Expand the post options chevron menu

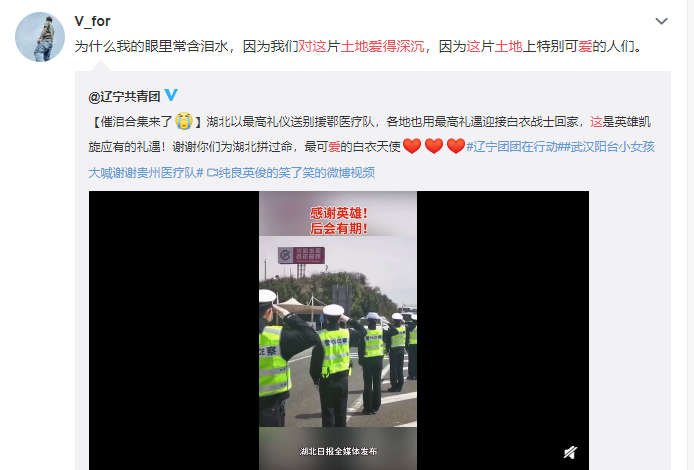click(x=661, y=21)
